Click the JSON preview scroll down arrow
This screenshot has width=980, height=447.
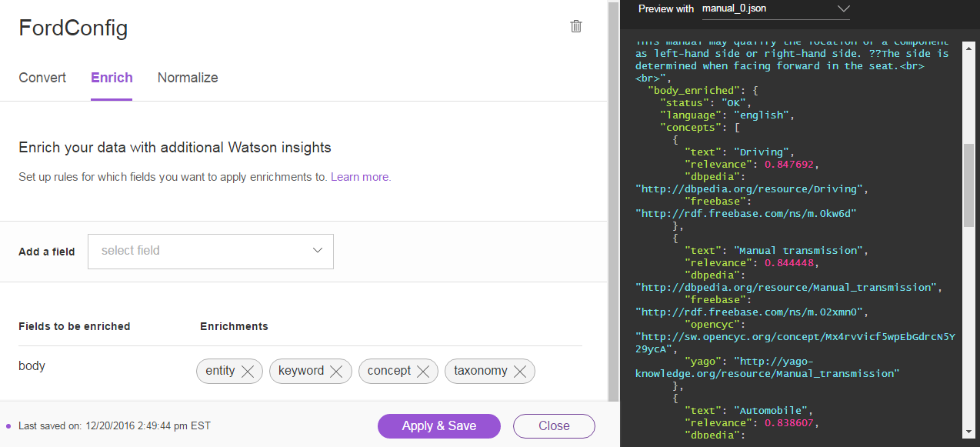coord(968,432)
